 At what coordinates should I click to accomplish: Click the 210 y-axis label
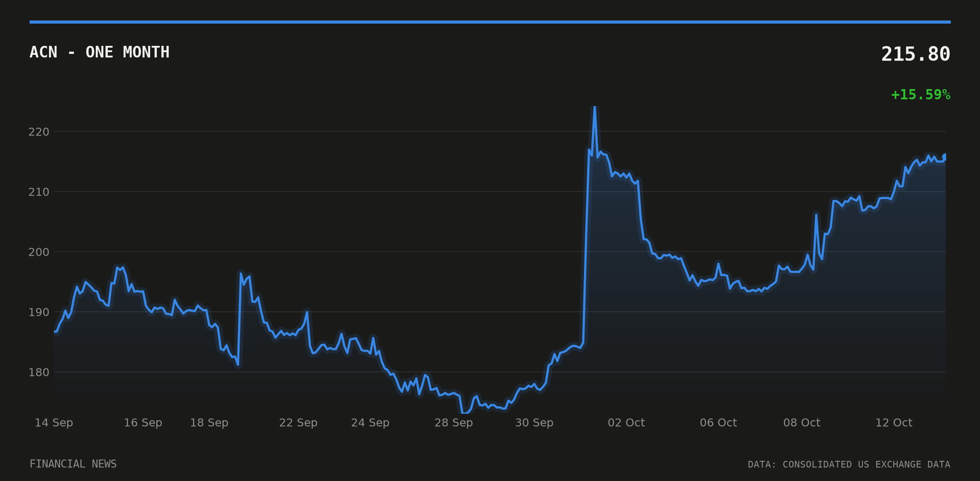click(39, 192)
